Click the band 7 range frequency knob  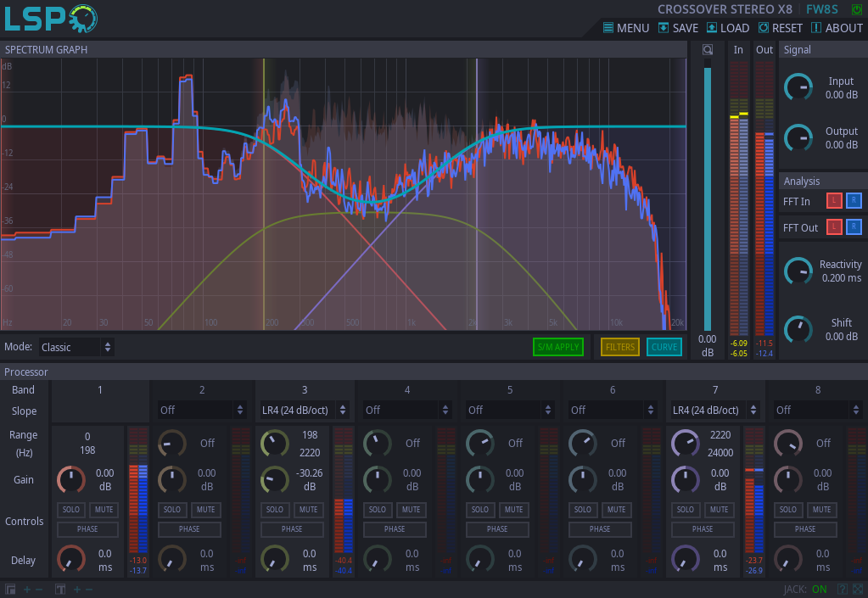[x=686, y=444]
